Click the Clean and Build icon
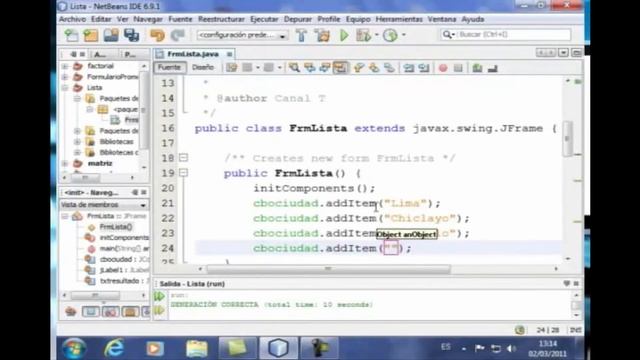The width and height of the screenshot is (640, 360). click(322, 36)
